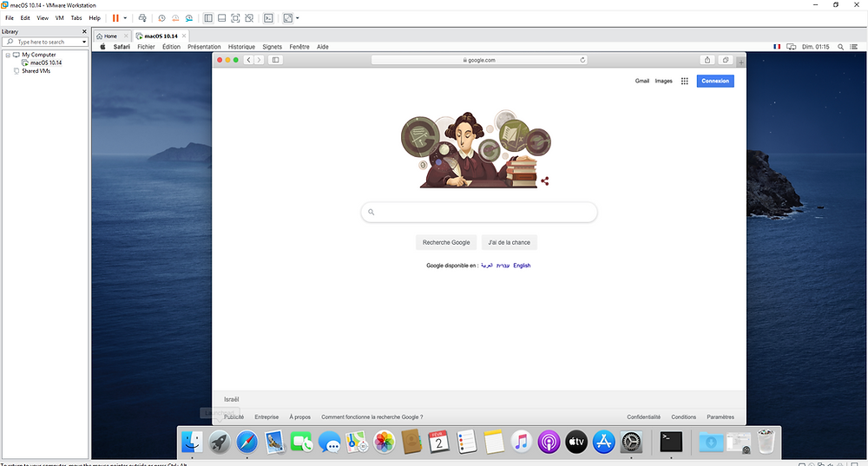Viewport: 868px width, 466px height.
Task: Open the Notification Center icon
Action: (854, 47)
